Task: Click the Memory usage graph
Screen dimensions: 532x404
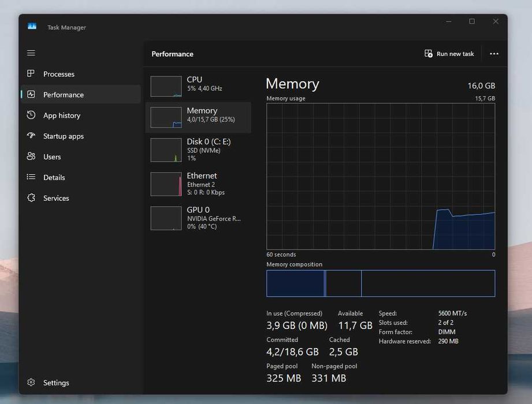Action: [381, 176]
